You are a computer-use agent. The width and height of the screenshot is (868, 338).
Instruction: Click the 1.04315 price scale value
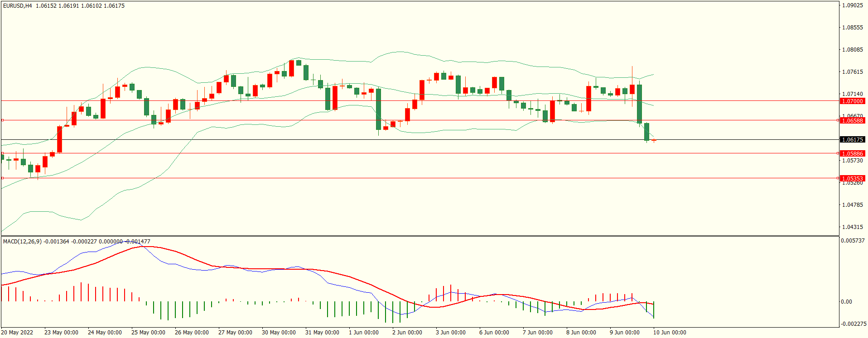coord(852,227)
